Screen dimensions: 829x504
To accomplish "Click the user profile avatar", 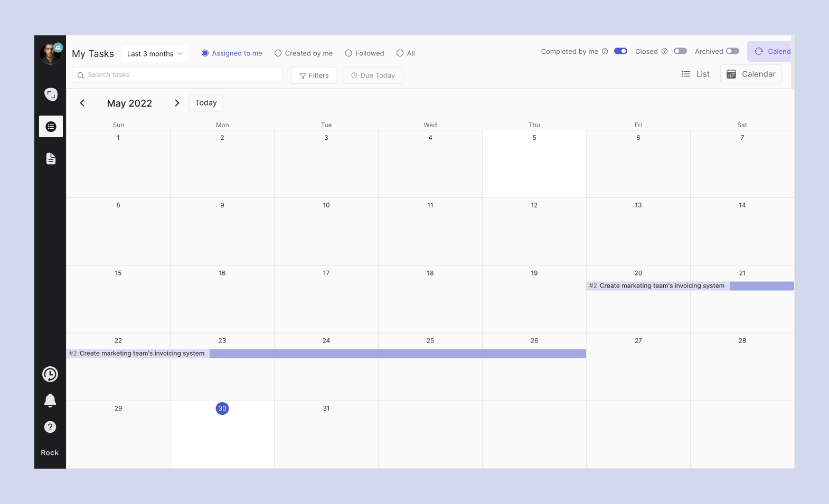I will (50, 53).
